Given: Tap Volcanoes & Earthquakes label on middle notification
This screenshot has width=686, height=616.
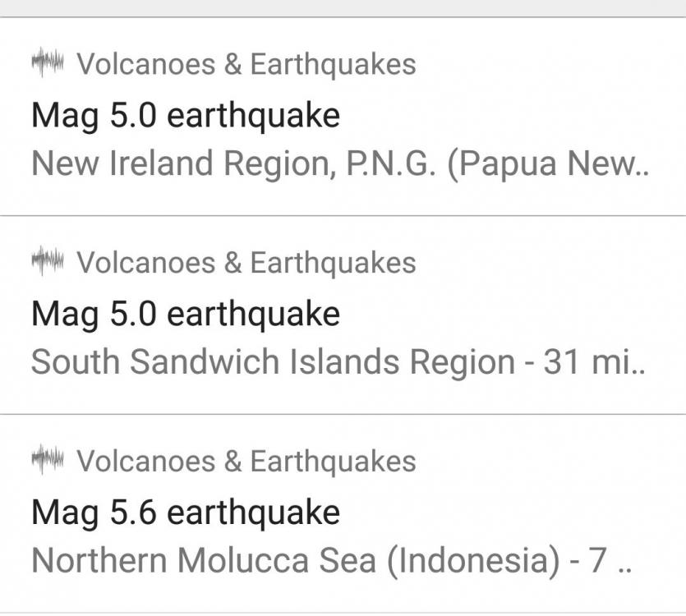Looking at the screenshot, I should point(245,263).
